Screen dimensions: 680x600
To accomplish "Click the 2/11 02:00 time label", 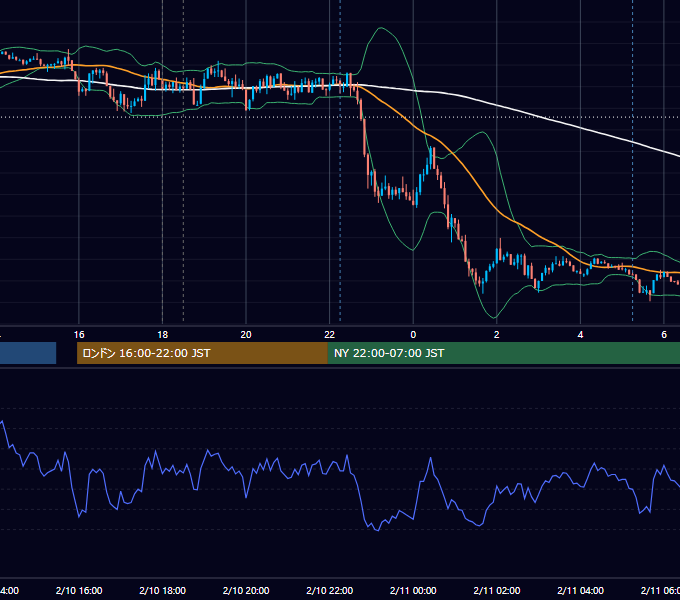I will coord(497,590).
